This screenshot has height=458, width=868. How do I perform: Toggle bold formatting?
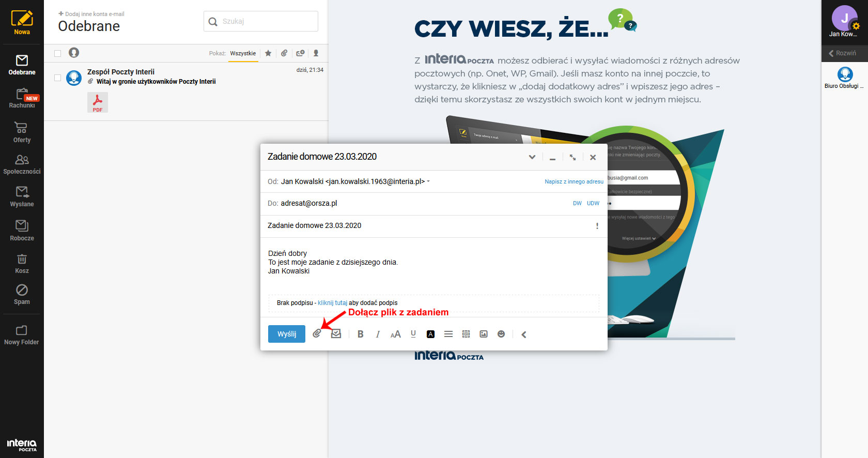[361, 334]
